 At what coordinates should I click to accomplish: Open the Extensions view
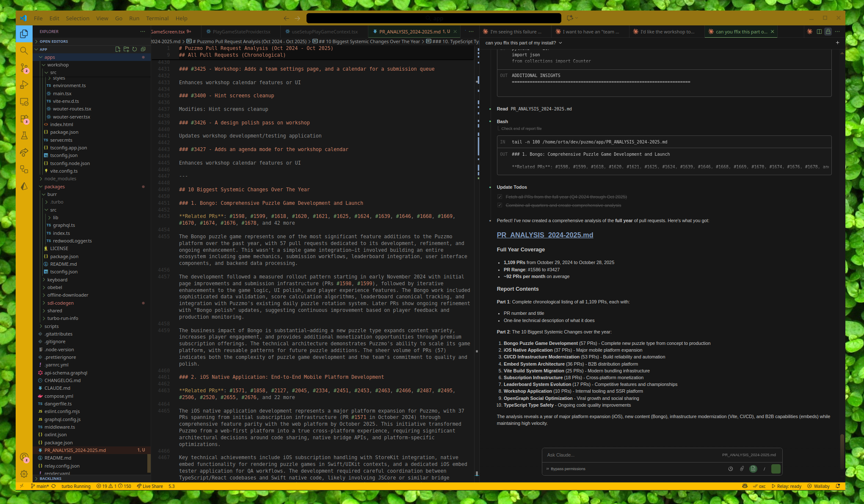[x=24, y=119]
